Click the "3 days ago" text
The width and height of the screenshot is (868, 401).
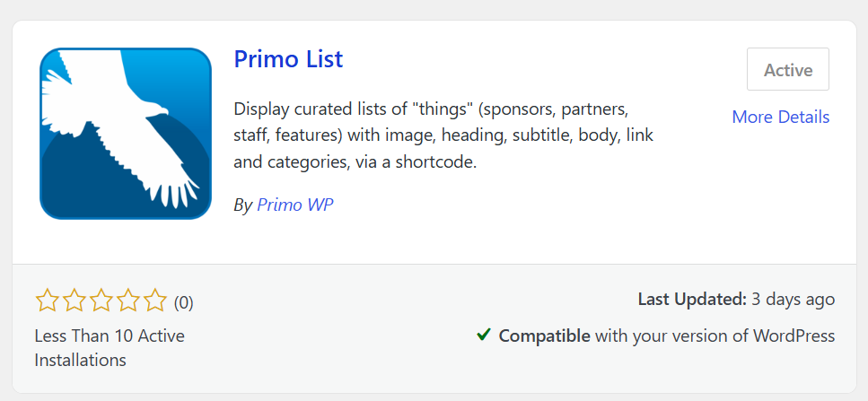coord(793,300)
